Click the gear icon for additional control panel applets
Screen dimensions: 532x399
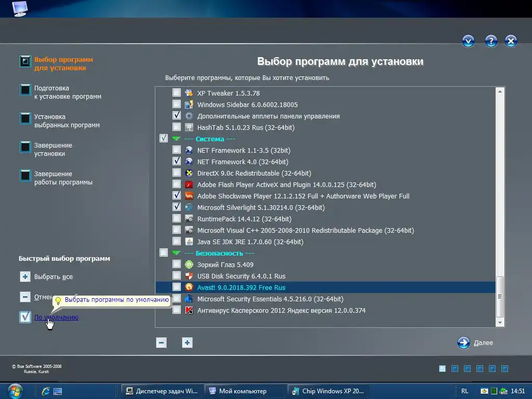pyautogui.click(x=189, y=116)
